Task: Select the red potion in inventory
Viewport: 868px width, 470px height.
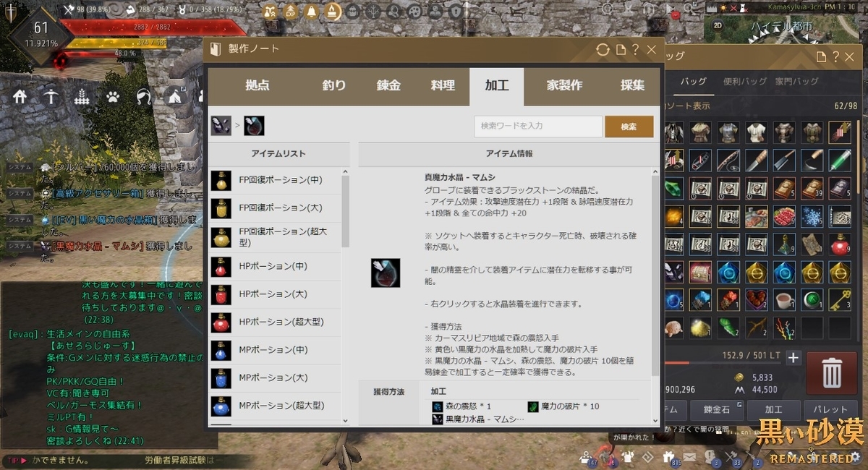Action: point(840,244)
